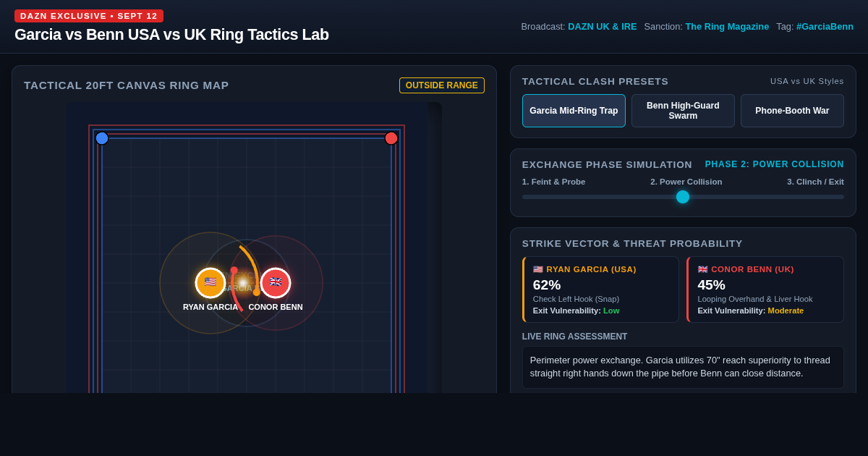Click the TACTICAL 20FT CANVAS RING MAP heading
The image size is (868, 456).
click(x=127, y=85)
